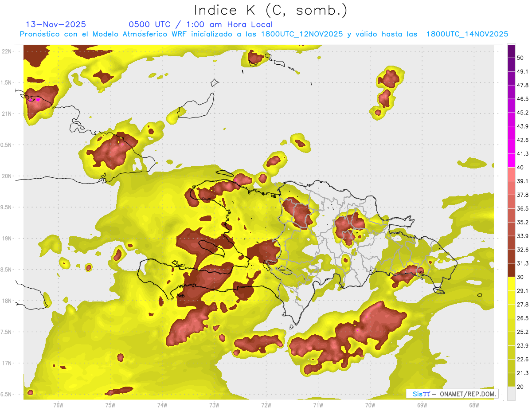532x411 pixels.
Task: Click the colorbar label '27.8'
Action: click(522, 305)
